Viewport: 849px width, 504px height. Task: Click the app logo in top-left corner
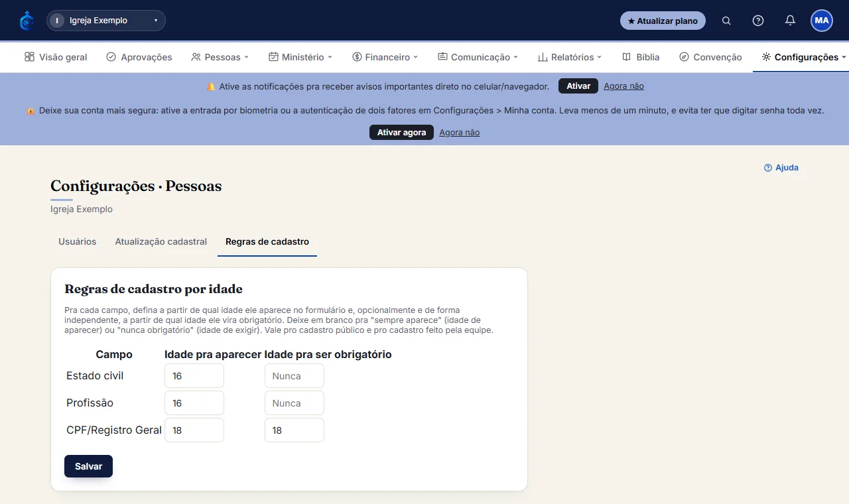coord(27,21)
